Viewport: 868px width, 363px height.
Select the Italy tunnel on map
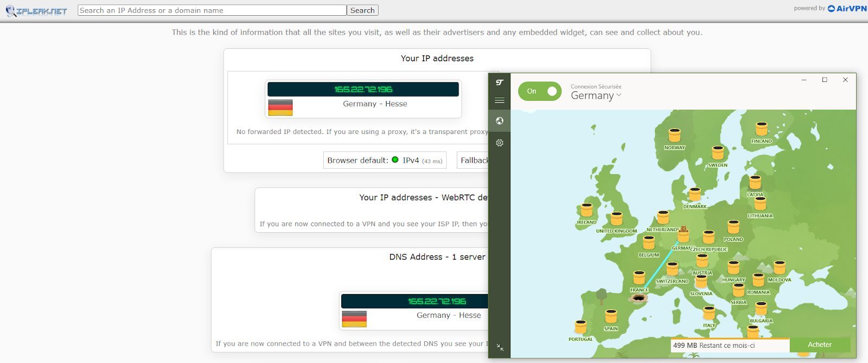[709, 314]
